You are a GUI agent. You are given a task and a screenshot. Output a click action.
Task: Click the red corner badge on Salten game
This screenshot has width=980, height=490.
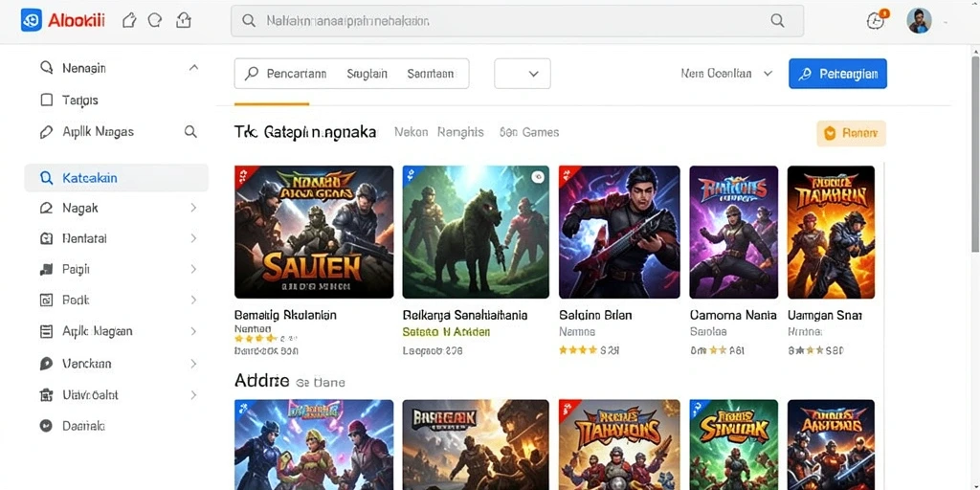242,174
